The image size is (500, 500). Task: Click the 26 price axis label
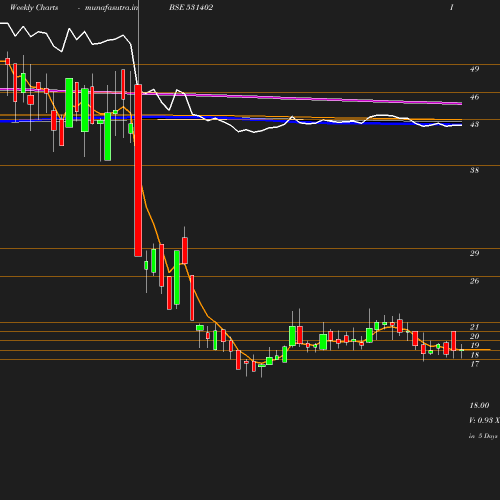click(474, 281)
